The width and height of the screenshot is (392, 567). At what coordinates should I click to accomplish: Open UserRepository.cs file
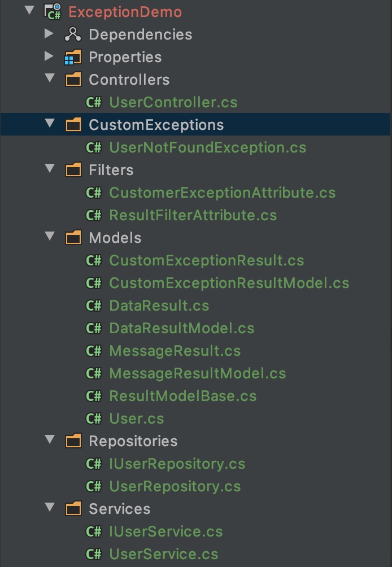point(175,486)
